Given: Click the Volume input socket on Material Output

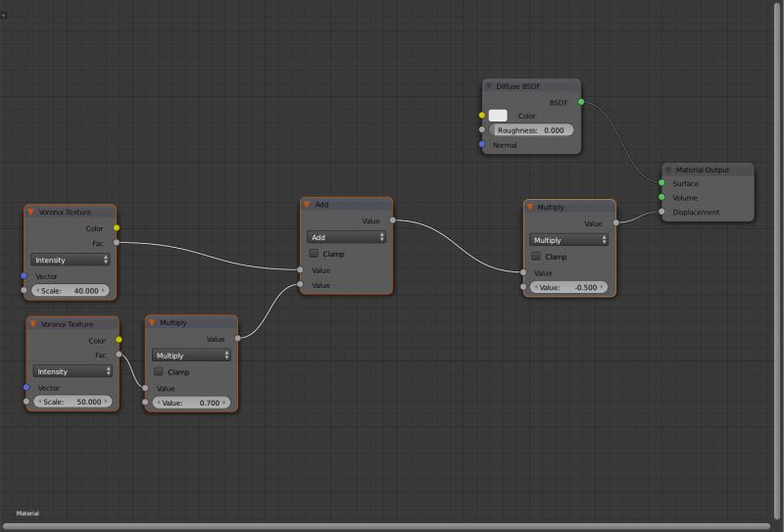Looking at the screenshot, I should [661, 198].
